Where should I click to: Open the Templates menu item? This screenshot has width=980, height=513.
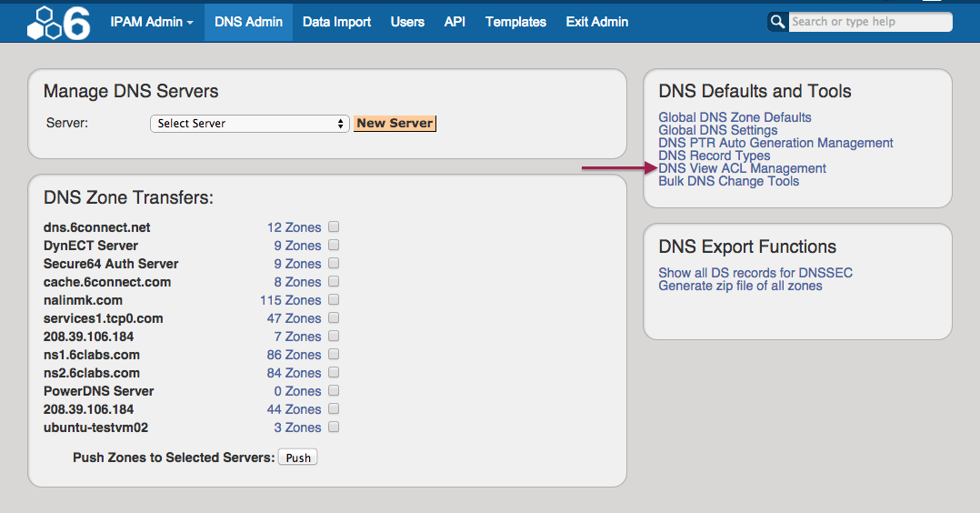tap(515, 22)
